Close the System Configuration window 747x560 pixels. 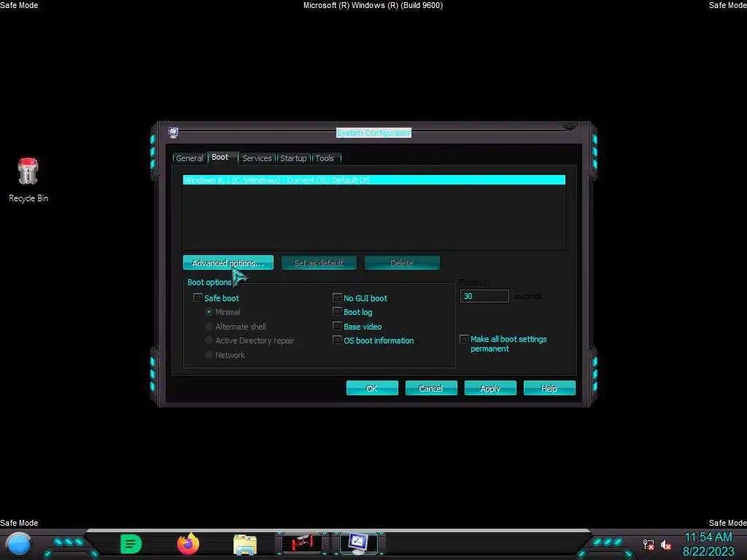[x=569, y=127]
